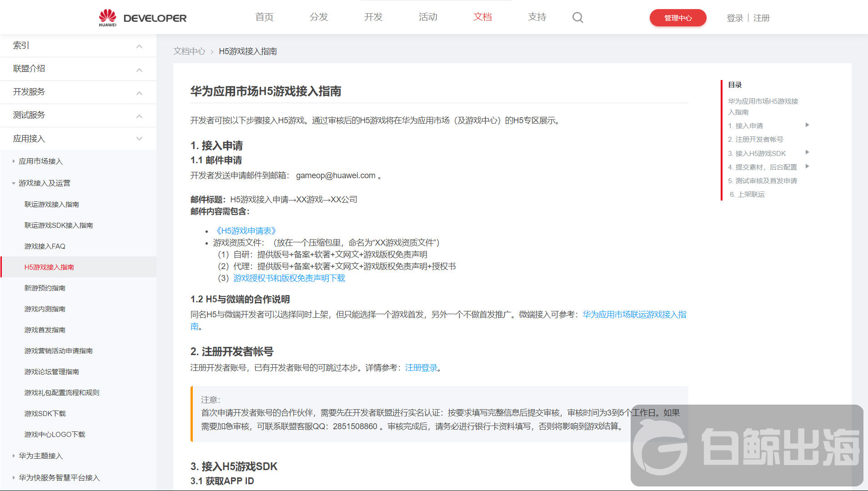The image size is (868, 491).
Task: Open the 开发 nav item
Action: coord(373,17)
